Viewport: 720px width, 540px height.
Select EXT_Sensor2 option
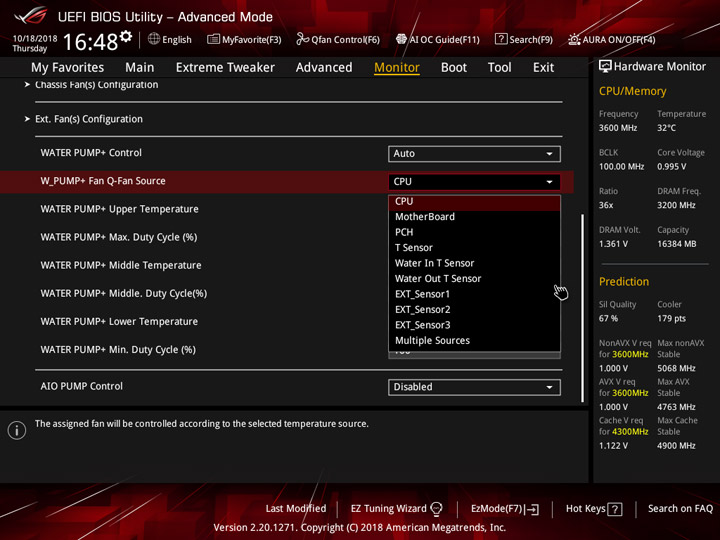coord(474,309)
